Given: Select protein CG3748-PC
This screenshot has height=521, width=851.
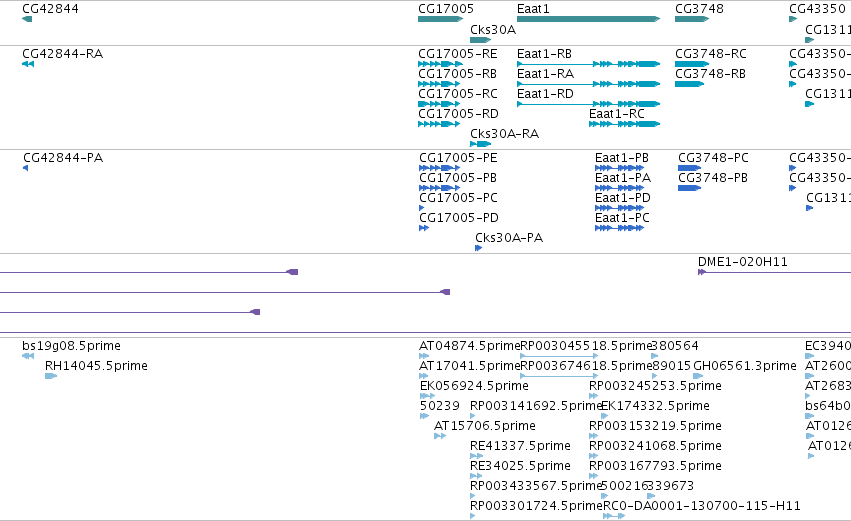Looking at the screenshot, I should [690, 168].
